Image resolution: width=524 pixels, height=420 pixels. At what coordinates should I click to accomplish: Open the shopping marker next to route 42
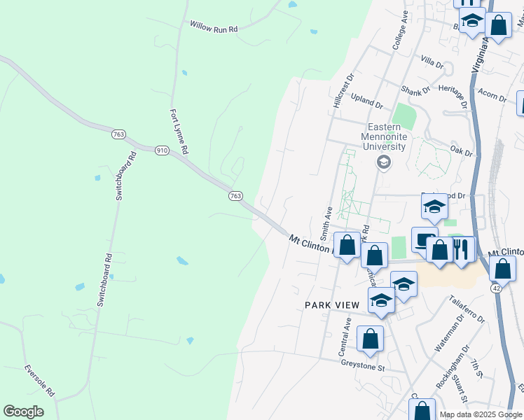click(x=502, y=271)
